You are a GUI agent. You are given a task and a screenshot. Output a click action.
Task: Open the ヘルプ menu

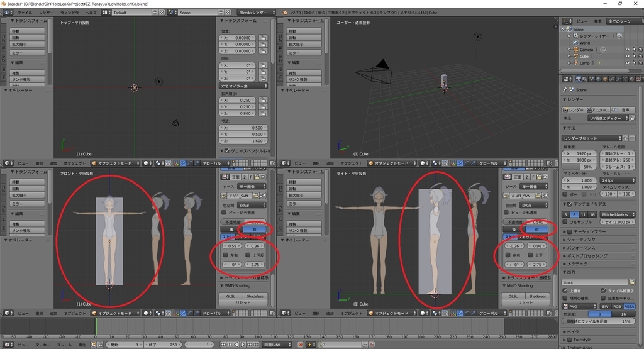91,13
